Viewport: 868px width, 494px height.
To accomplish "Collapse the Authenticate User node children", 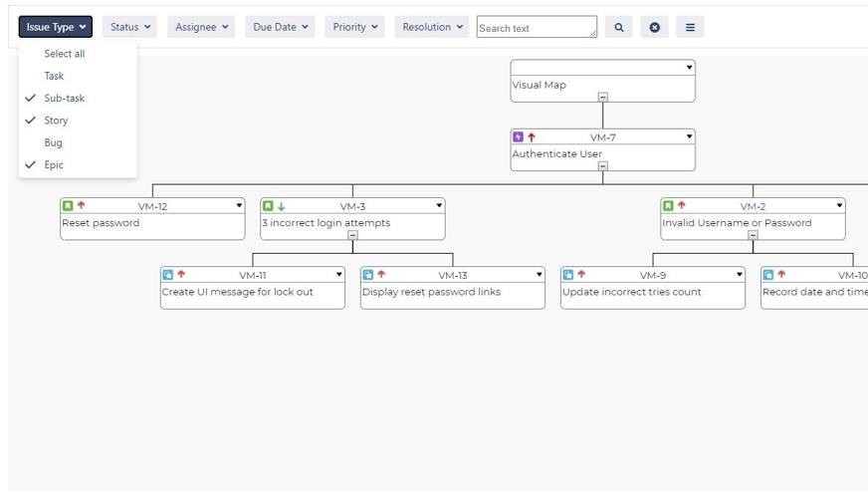I will [602, 166].
